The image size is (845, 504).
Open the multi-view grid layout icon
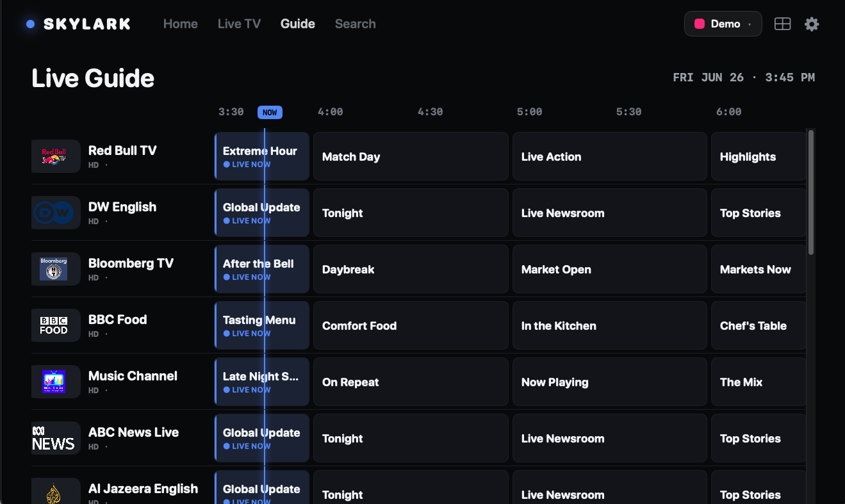click(x=782, y=24)
